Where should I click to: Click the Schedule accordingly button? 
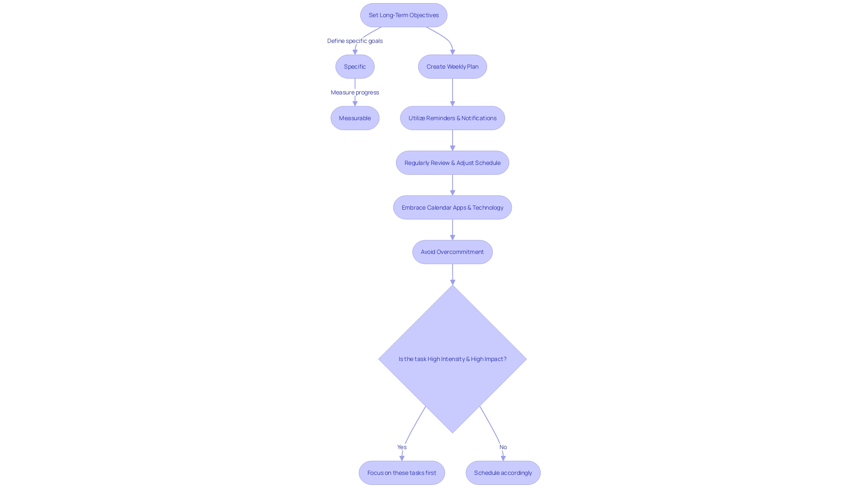[x=503, y=473]
